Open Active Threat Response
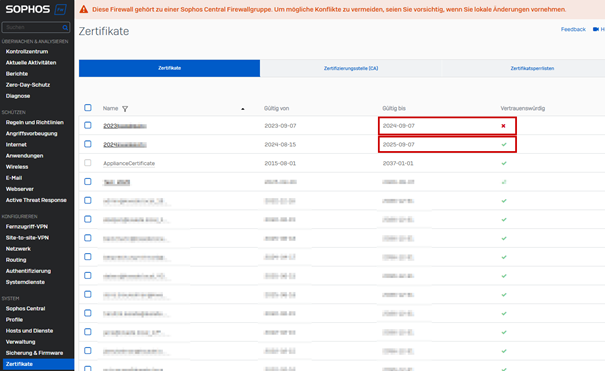This screenshot has height=371, width=605. click(36, 200)
